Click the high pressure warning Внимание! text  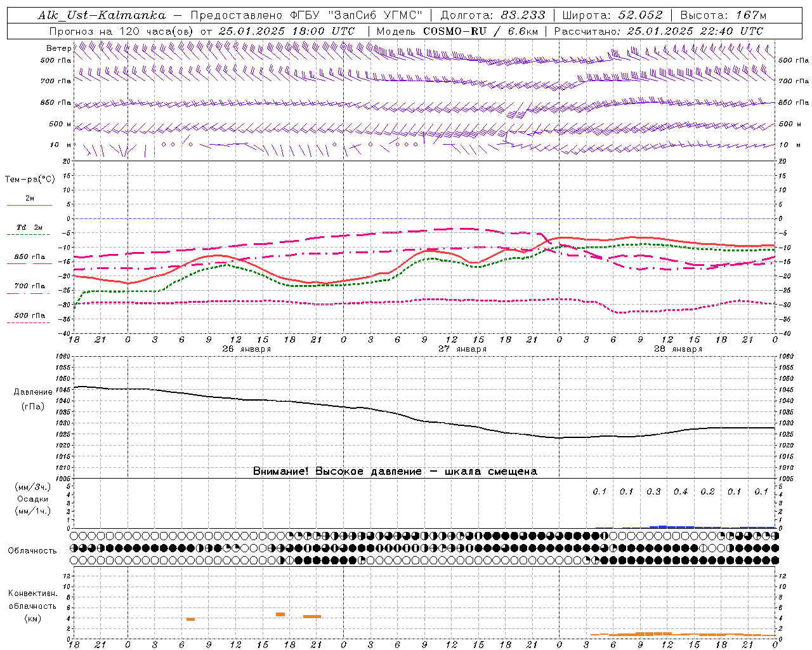tap(395, 471)
